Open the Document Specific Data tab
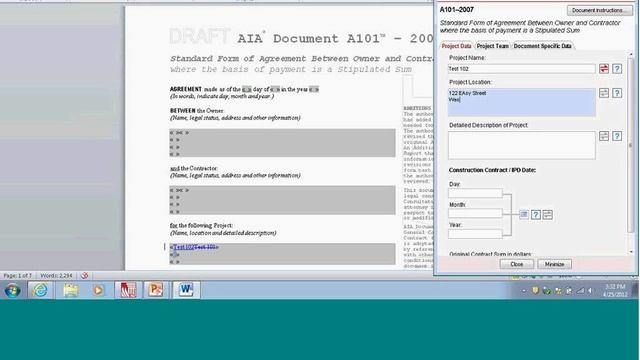Viewport: 640px width, 360px height. pyautogui.click(x=542, y=46)
